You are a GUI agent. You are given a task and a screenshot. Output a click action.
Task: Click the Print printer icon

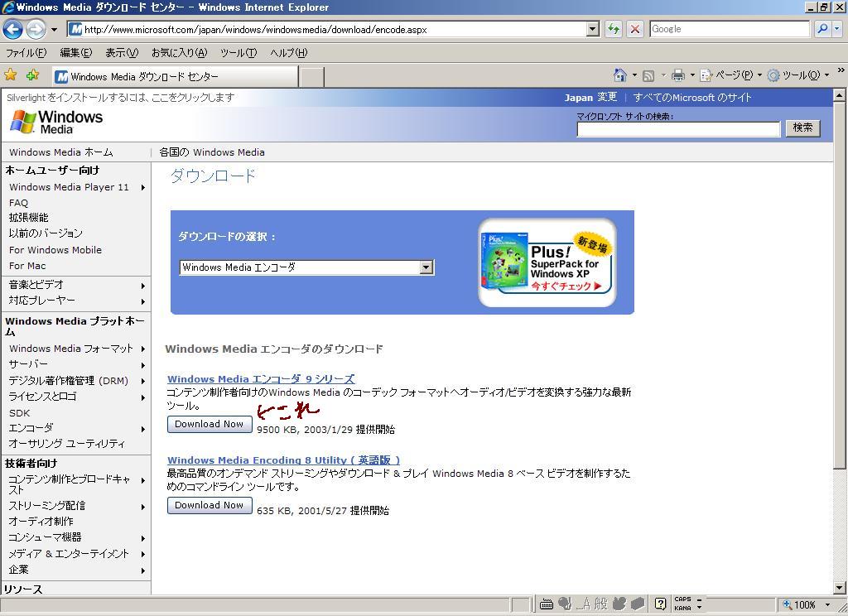pos(677,75)
